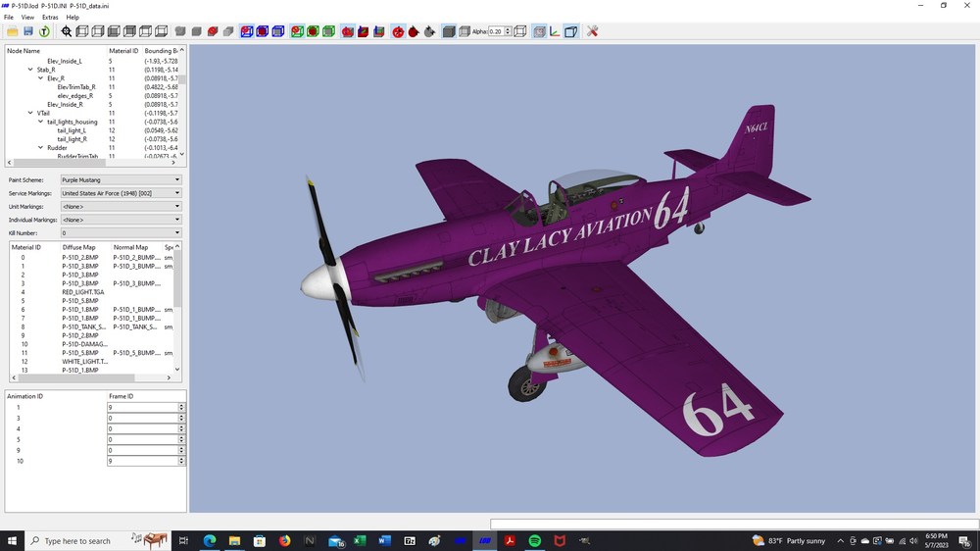Screen dimensions: 980x551
Task: Click the small gray flat box icon
Action: pyautogui.click(x=228, y=31)
